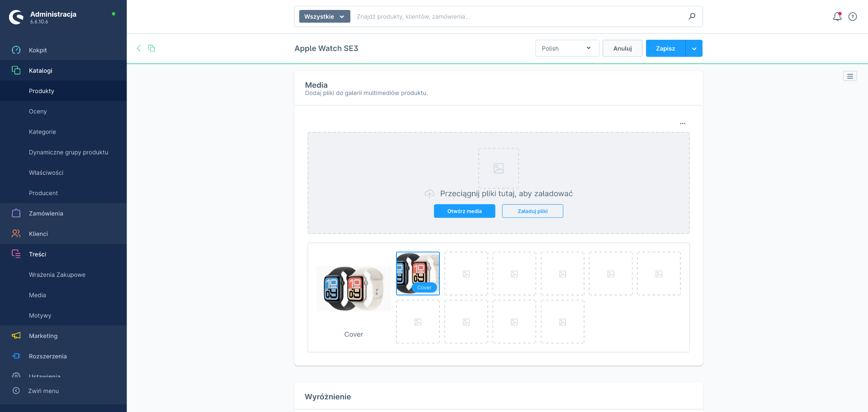Click the notifications bell icon
Viewport: 868px width, 412px height.
click(x=837, y=17)
